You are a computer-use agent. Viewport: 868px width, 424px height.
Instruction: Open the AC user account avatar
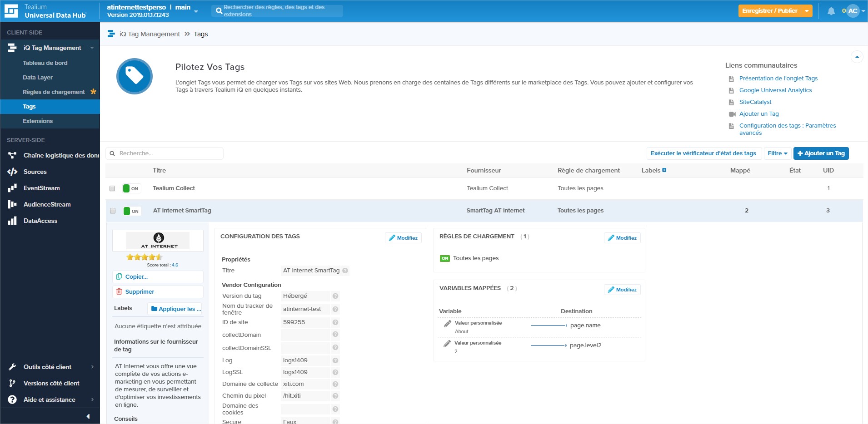pyautogui.click(x=853, y=11)
